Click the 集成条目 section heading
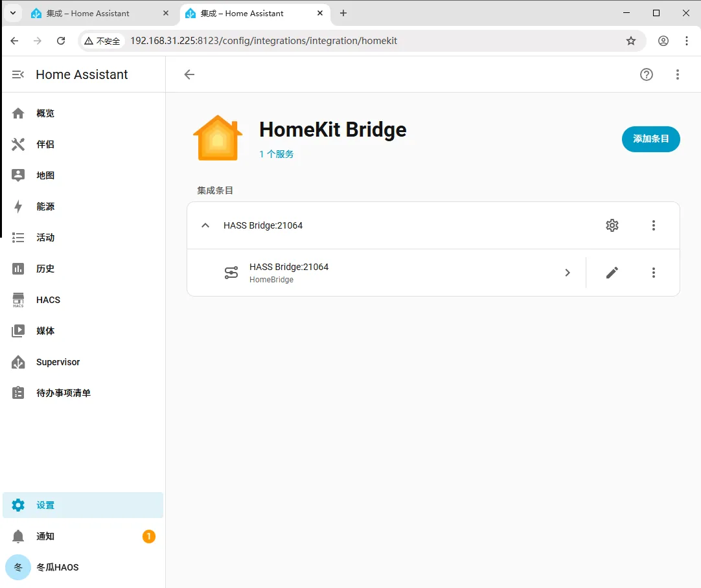The height and width of the screenshot is (588, 701). click(x=215, y=191)
